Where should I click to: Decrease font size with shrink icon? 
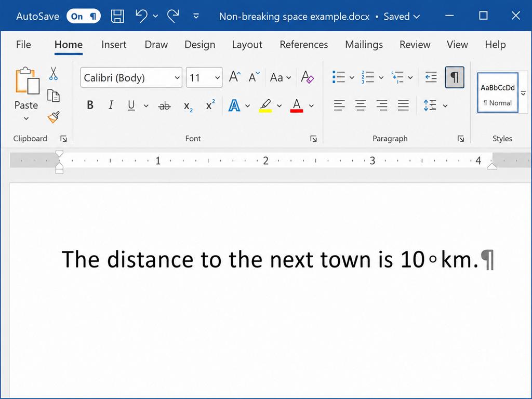(254, 77)
